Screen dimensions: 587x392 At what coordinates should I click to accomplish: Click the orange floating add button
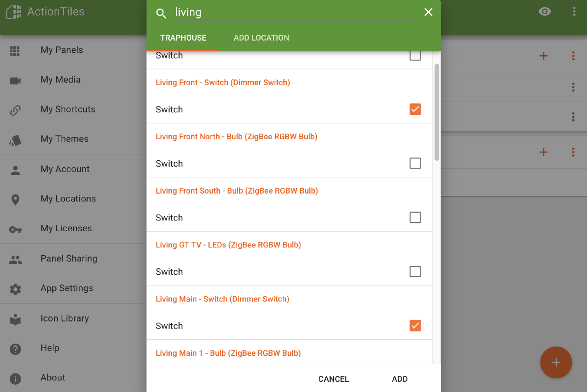point(556,362)
